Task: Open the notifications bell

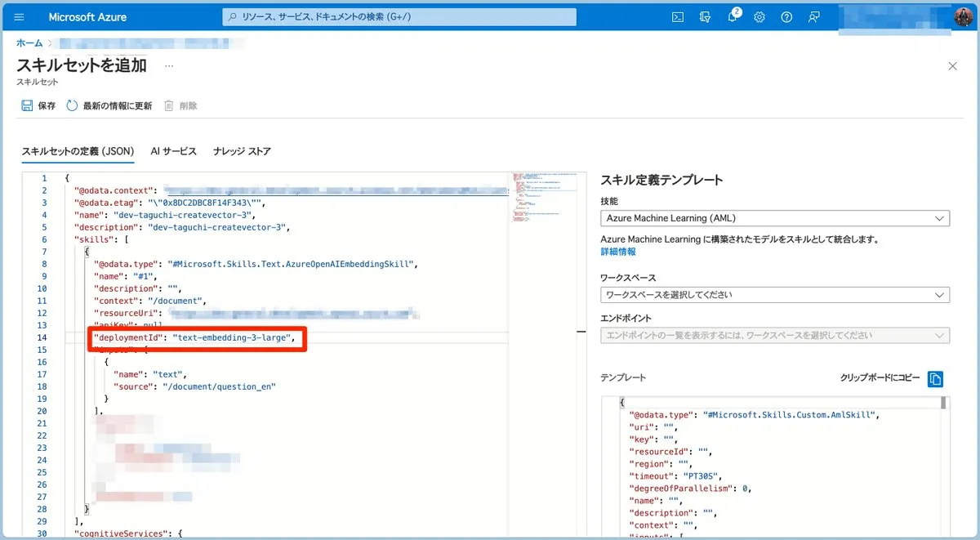Action: 733,17
